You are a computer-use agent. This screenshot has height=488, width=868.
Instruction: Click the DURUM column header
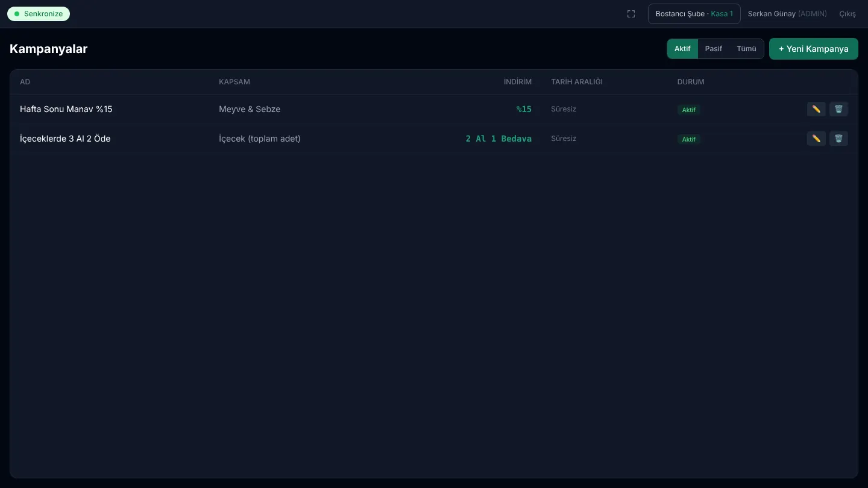pyautogui.click(x=691, y=82)
